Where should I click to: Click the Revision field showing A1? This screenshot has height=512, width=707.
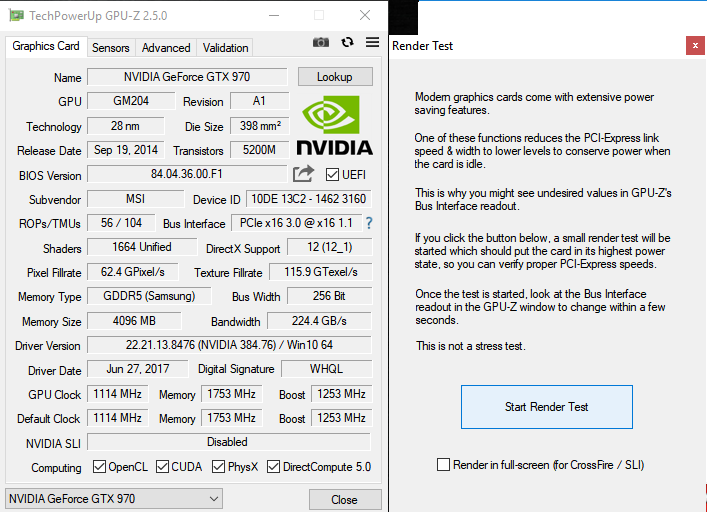tap(259, 101)
